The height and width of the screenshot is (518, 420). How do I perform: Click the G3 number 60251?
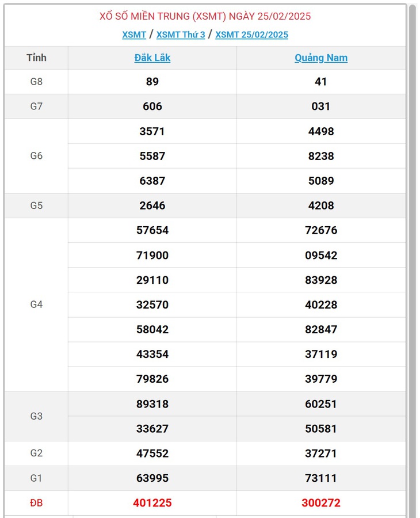click(x=321, y=403)
